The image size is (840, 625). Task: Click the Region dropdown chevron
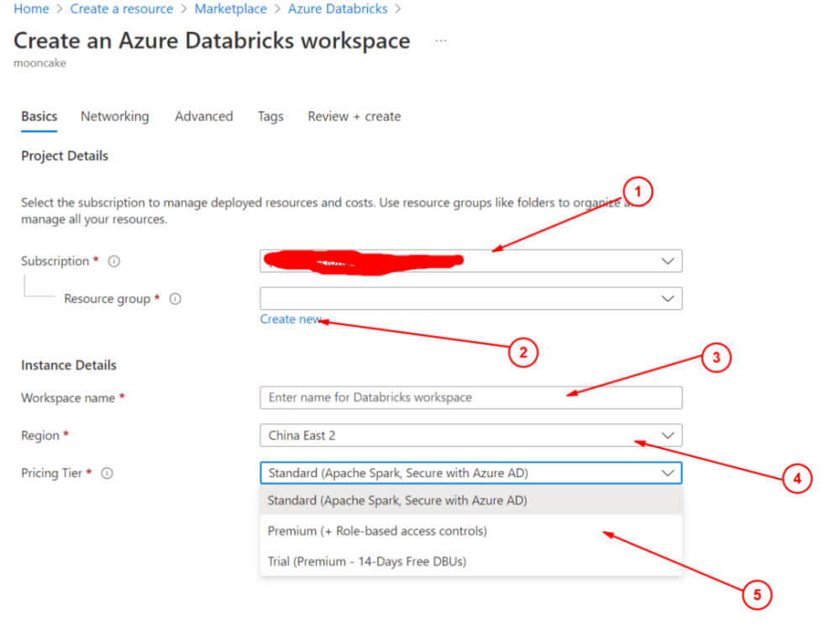[668, 435]
